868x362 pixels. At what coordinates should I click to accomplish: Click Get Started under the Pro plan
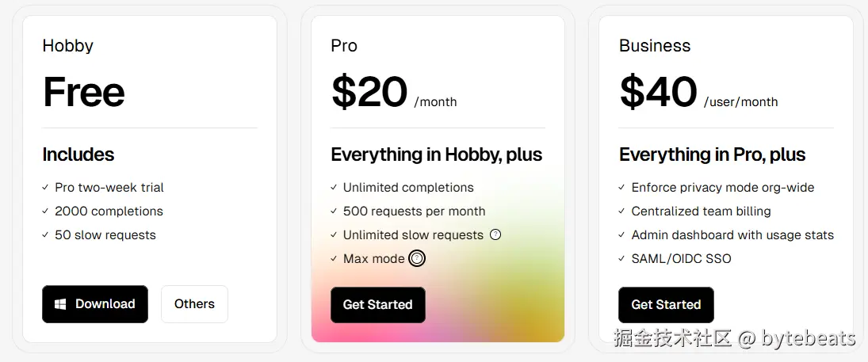pos(377,305)
